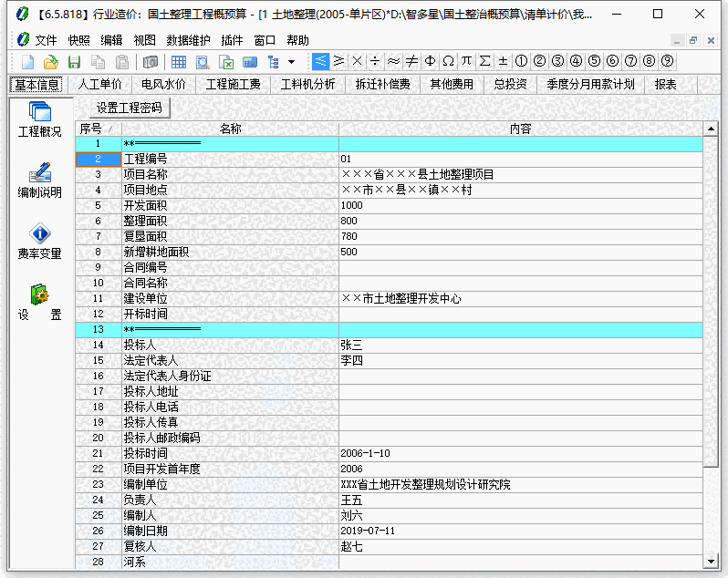
Task: Open 编制说明 sidebar icon
Action: (x=39, y=180)
